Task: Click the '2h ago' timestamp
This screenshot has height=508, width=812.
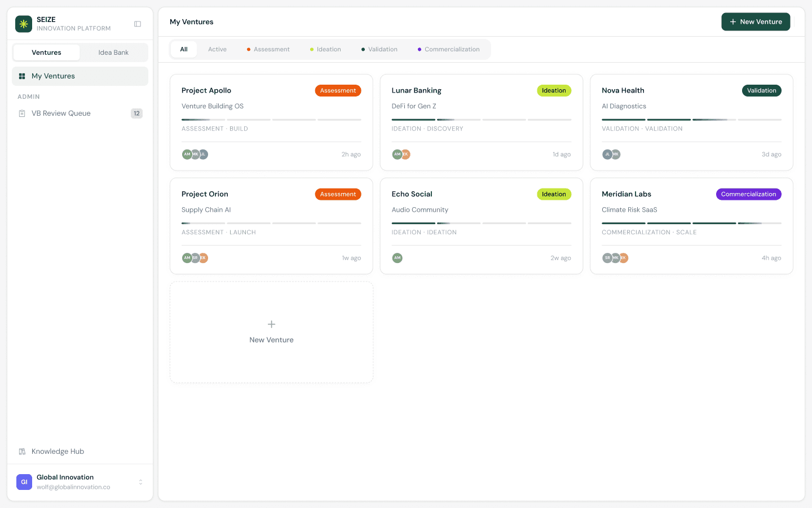Action: pos(351,154)
